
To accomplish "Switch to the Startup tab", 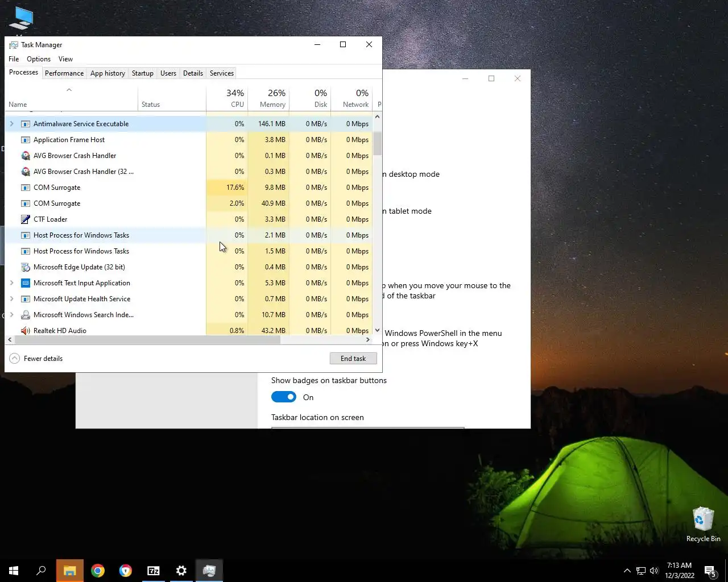I will pos(143,73).
